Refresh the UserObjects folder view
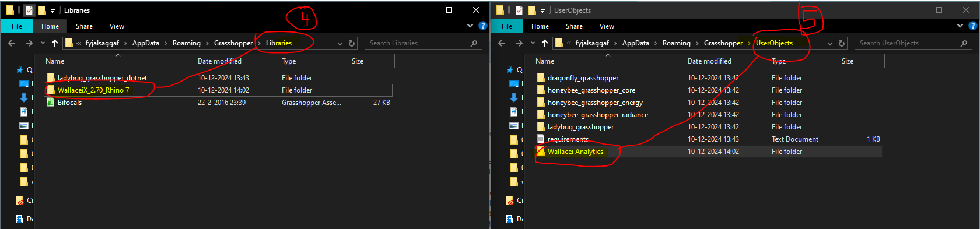 (842, 43)
